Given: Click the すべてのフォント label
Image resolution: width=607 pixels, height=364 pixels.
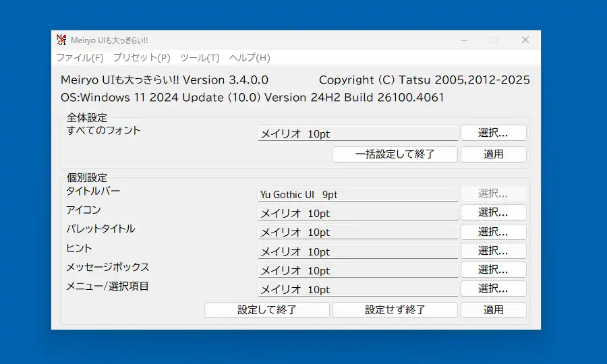Looking at the screenshot, I should [103, 130].
